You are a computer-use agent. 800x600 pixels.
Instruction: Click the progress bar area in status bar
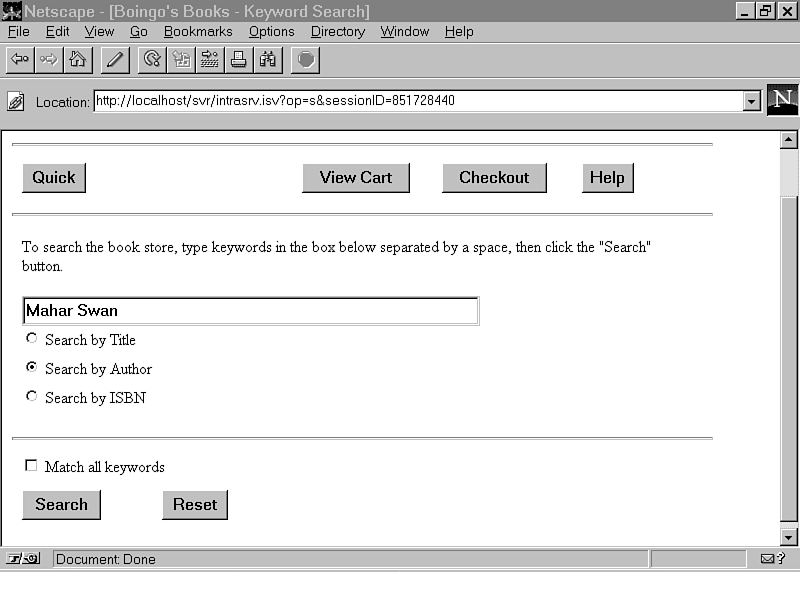(698, 559)
